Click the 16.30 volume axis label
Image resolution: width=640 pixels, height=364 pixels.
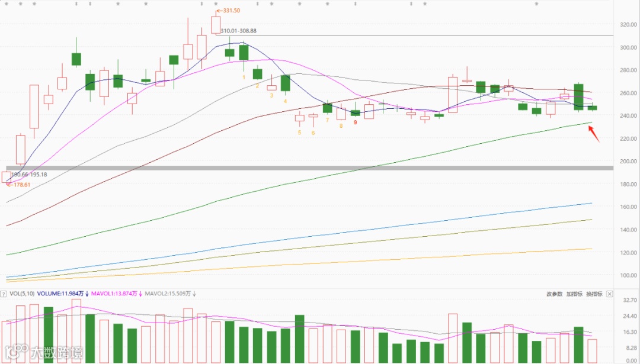630,332
